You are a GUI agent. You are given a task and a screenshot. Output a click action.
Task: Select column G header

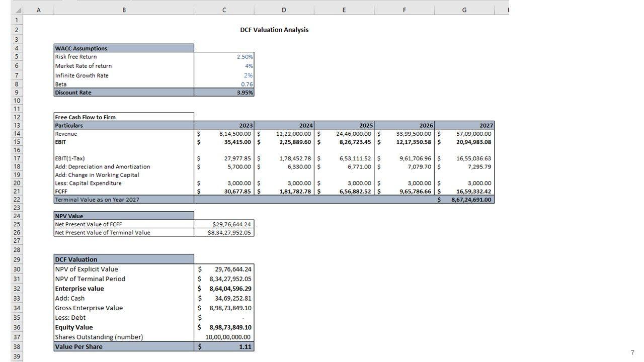pos(464,10)
